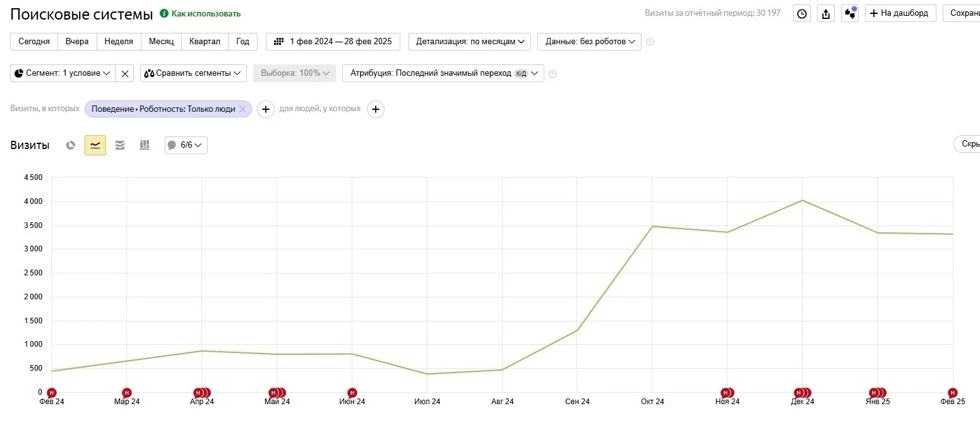The width and height of the screenshot is (980, 437).
Task: Expand the Детализация: по месяцам dropdown
Action: [x=470, y=42]
